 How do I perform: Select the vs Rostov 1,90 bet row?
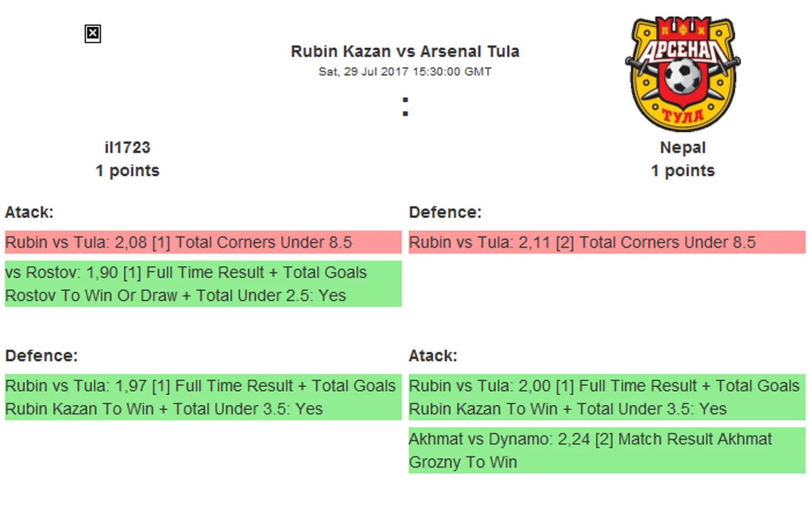(x=202, y=284)
